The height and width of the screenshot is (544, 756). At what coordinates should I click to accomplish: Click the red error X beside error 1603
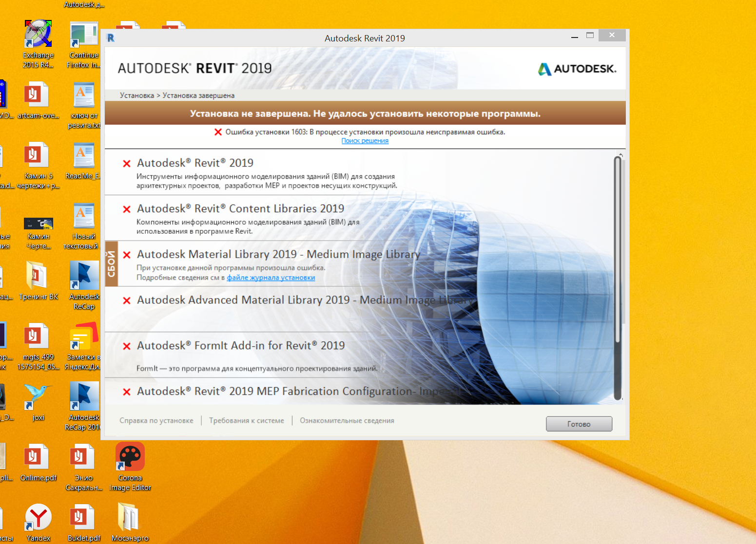218,132
